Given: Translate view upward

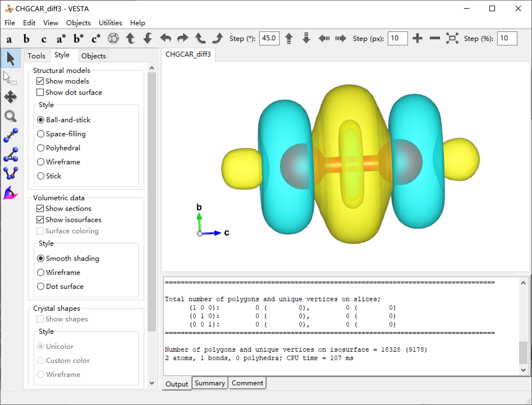Looking at the screenshot, I should (x=289, y=38).
